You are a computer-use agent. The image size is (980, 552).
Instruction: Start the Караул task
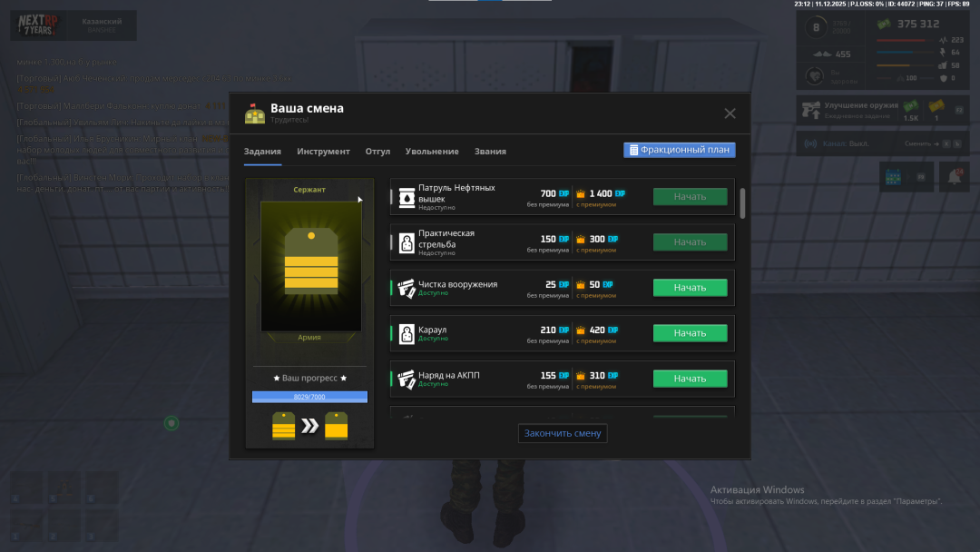(x=690, y=333)
